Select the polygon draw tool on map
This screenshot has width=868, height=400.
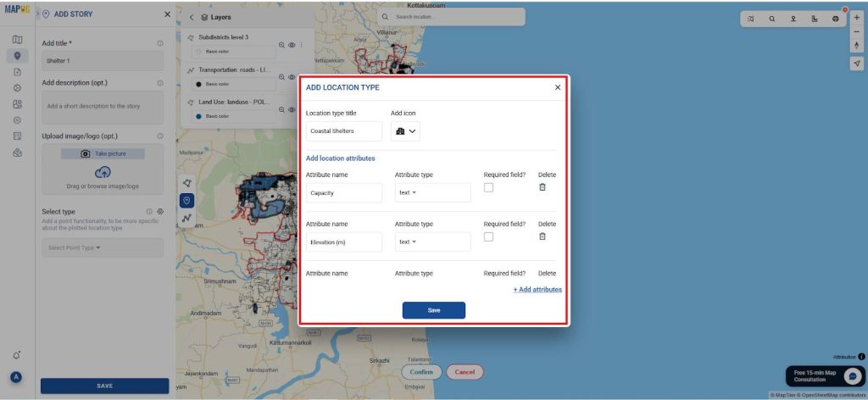[187, 183]
